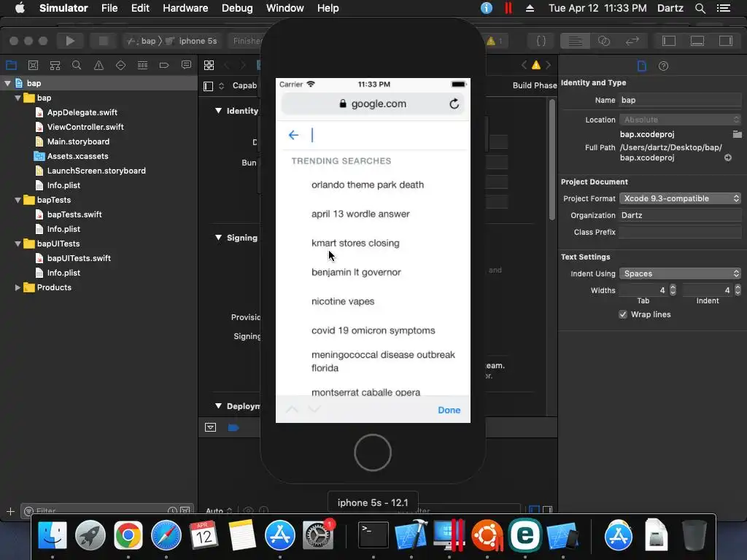Image resolution: width=747 pixels, height=560 pixels.
Task: Tap the back arrow in Google search
Action: [x=293, y=135]
